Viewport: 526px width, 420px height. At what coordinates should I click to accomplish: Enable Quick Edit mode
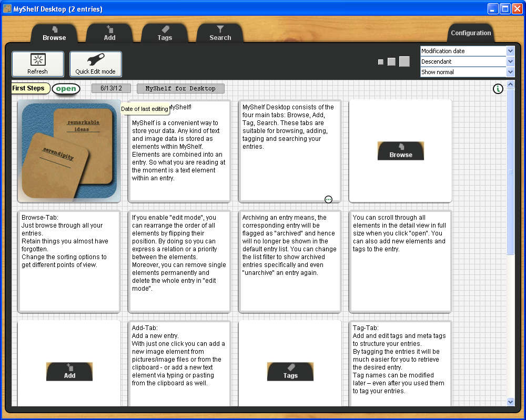click(95, 64)
